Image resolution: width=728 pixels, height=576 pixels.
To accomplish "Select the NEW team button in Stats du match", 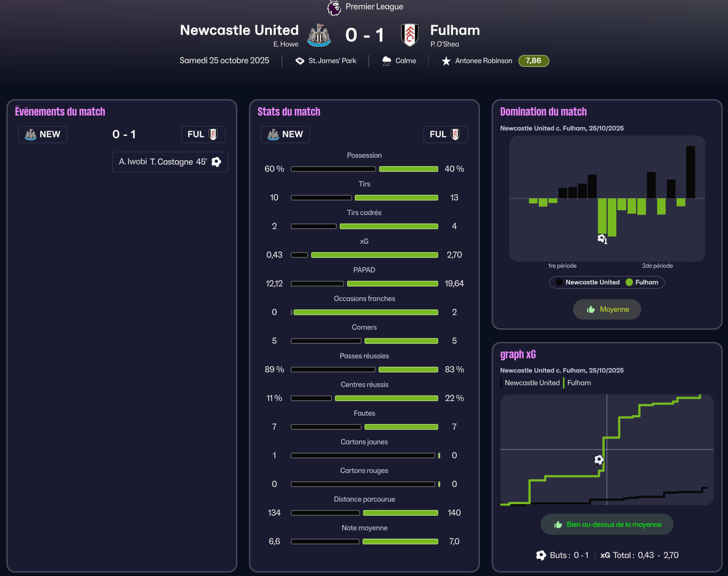I will (285, 135).
